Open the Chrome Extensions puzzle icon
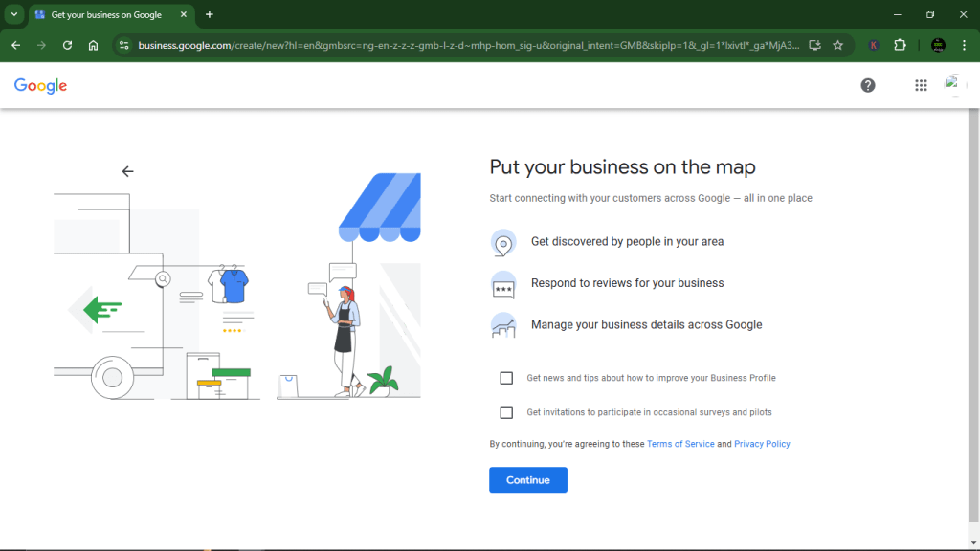This screenshot has width=980, height=551. click(x=901, y=44)
